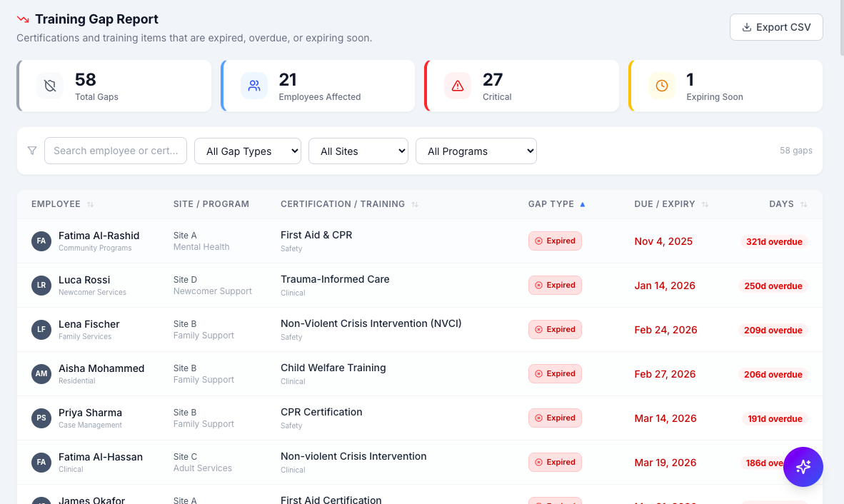844x504 pixels.
Task: Click the Expired badge in Fatima Al-Hassan's row
Action: (x=555, y=462)
